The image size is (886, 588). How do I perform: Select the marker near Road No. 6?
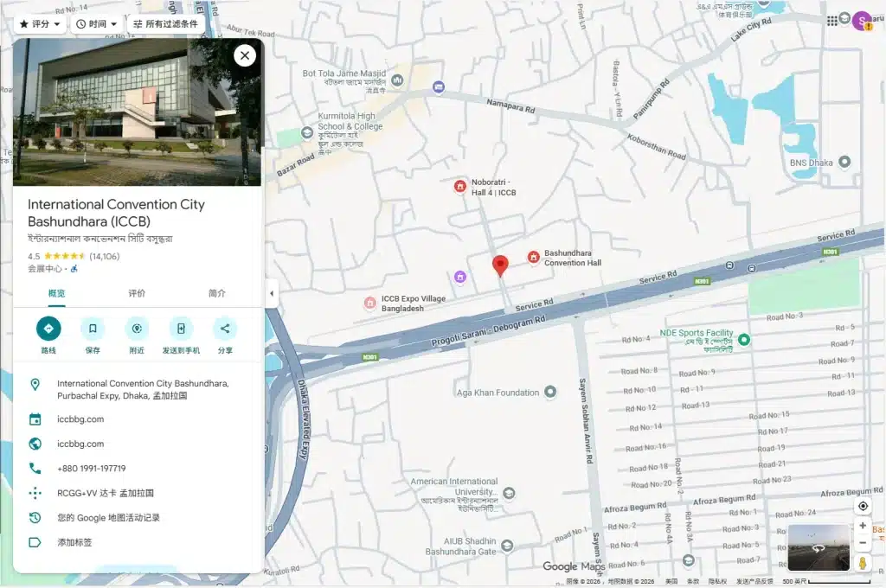(x=688, y=560)
